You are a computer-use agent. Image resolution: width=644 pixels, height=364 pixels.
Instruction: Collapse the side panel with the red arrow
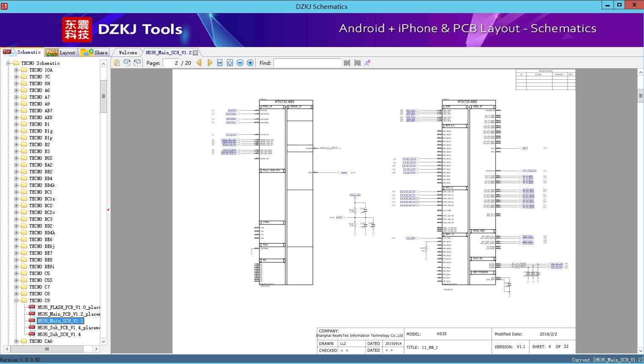click(108, 209)
